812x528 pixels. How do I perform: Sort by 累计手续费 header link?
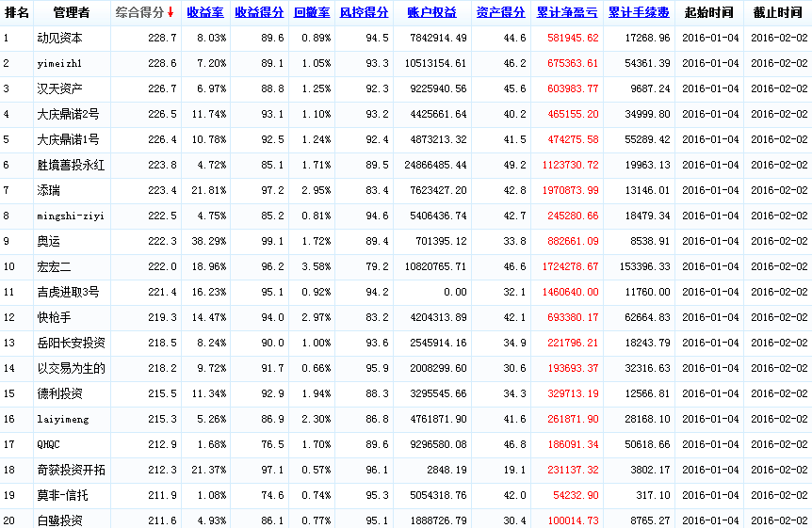click(x=639, y=12)
